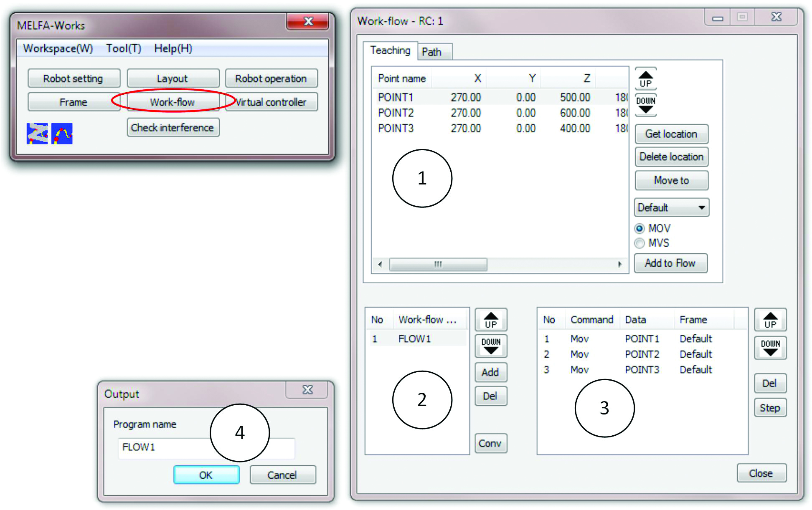Open the Work-flow button
Viewport: 812px width, 510px height.
tap(173, 102)
